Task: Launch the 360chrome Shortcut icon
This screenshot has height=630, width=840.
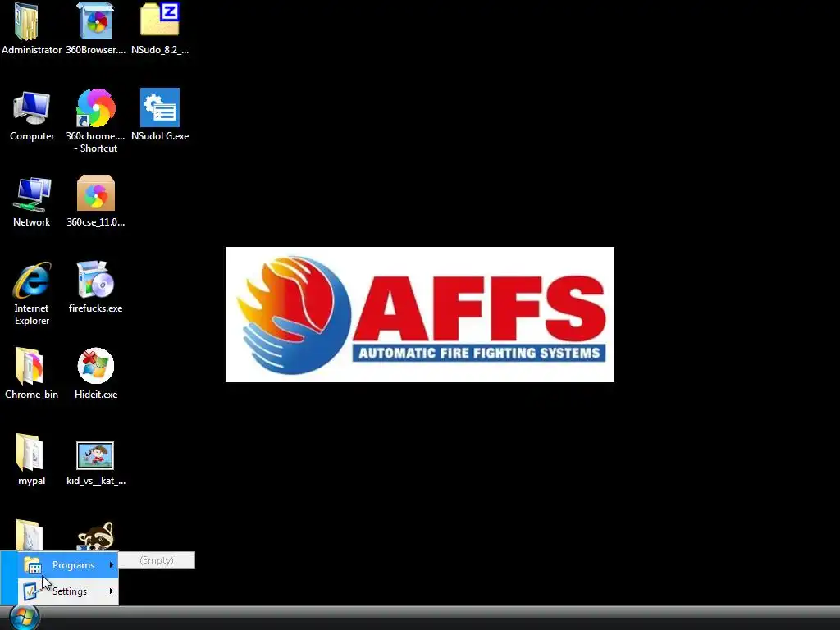Action: pyautogui.click(x=95, y=108)
